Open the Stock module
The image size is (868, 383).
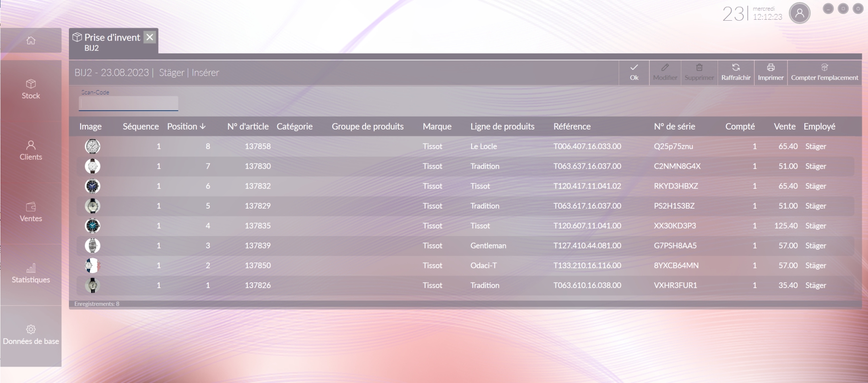[x=31, y=90]
